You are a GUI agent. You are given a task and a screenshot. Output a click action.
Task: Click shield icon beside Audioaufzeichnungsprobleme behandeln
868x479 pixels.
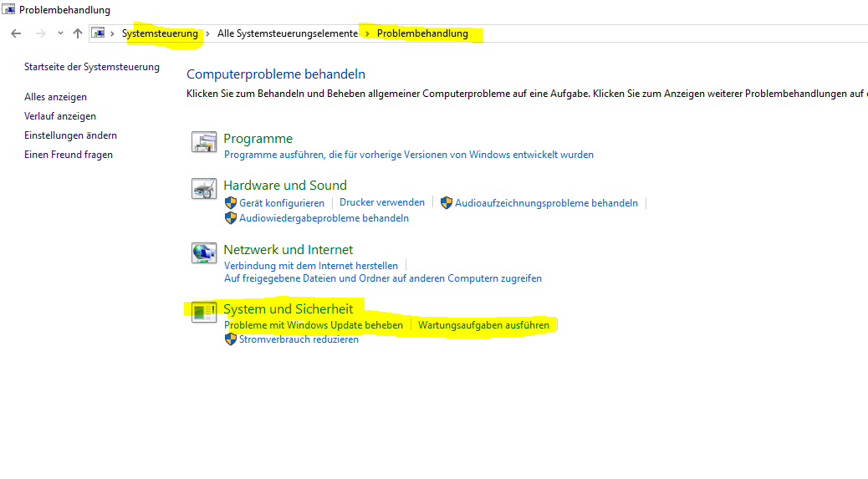coord(447,203)
